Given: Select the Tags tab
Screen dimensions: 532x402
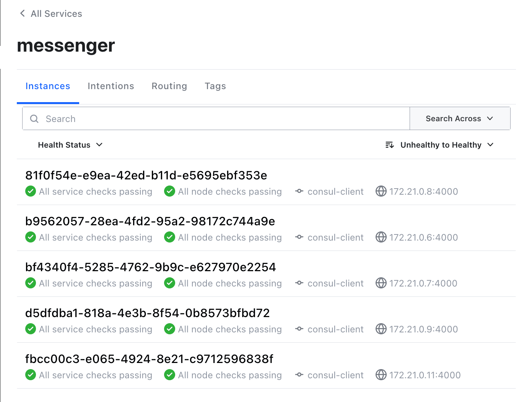Looking at the screenshot, I should pos(215,86).
